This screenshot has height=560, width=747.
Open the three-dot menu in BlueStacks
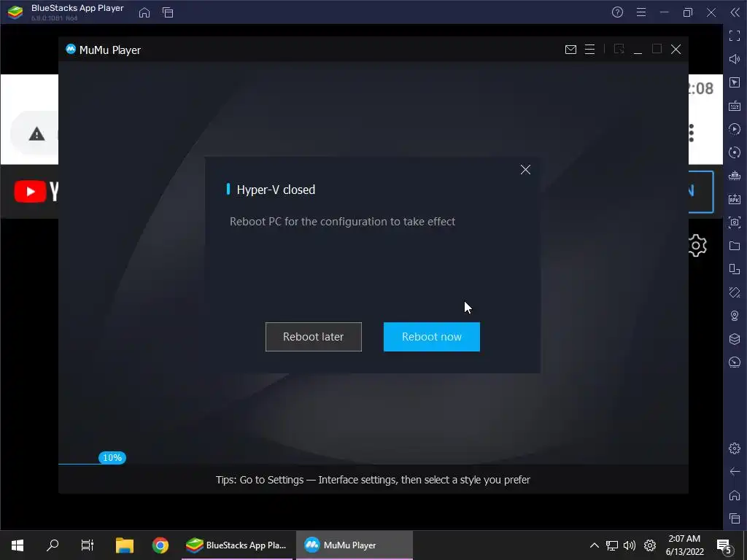point(692,133)
